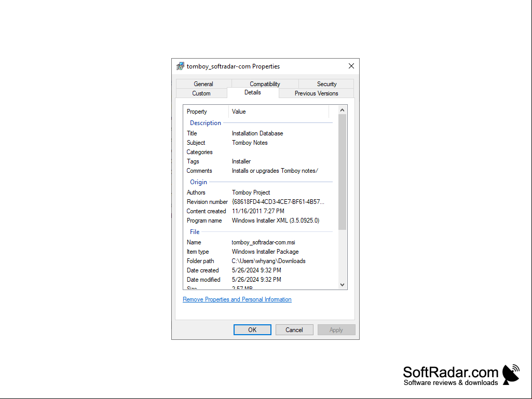The image size is (532, 399).
Task: Select the Authors value 'Tomboy Project'
Action: (x=251, y=192)
